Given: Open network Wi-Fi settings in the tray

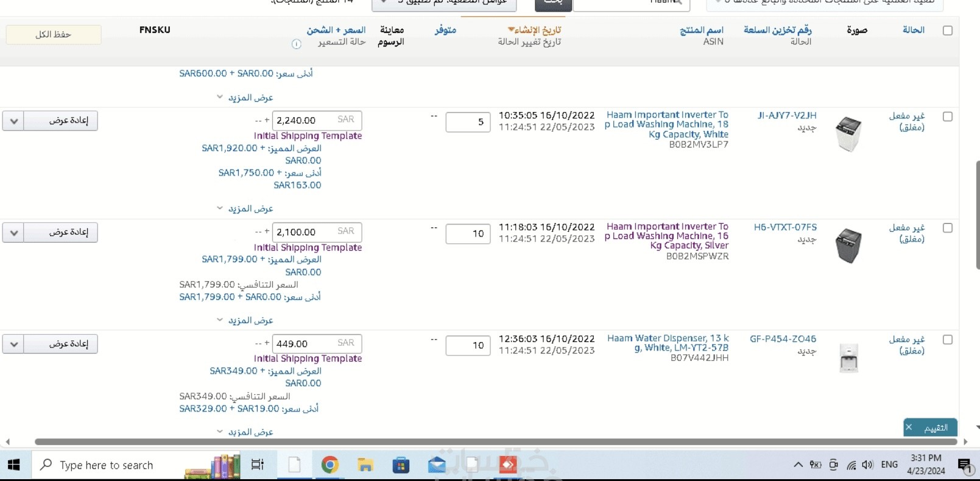Looking at the screenshot, I should click(851, 465).
